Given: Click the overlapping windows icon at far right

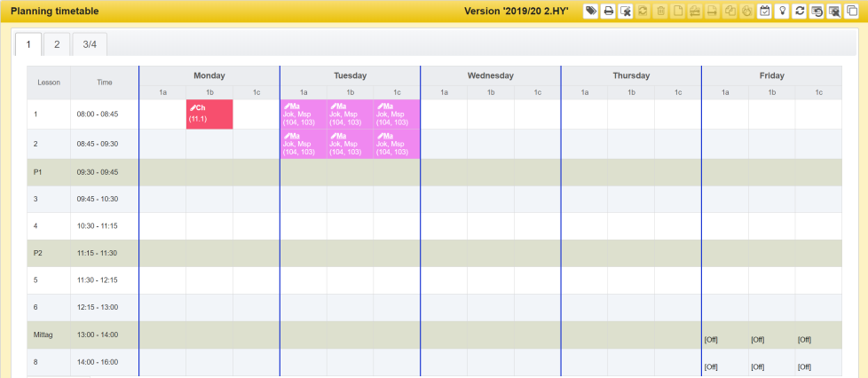Looking at the screenshot, I should click(852, 12).
